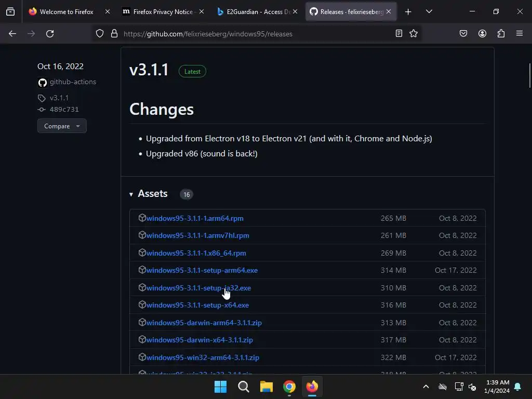Download windows95-3.1.1-setup-ia32.exe
This screenshot has height=399, width=532.
[x=198, y=288]
